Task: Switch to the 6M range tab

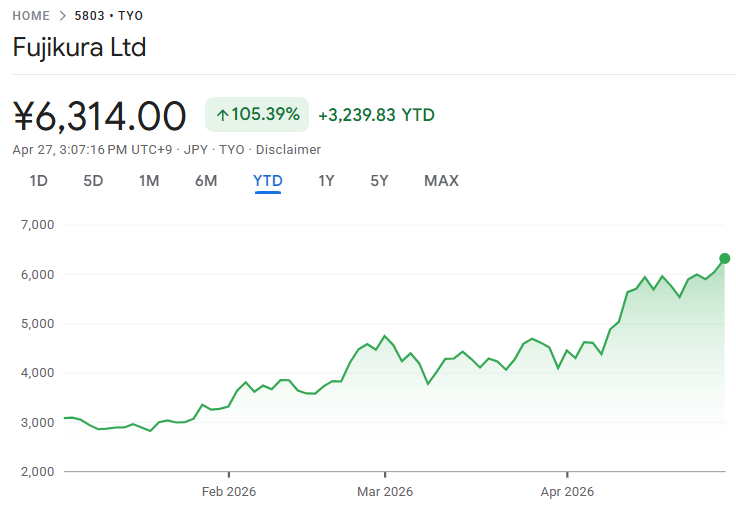Action: click(206, 181)
